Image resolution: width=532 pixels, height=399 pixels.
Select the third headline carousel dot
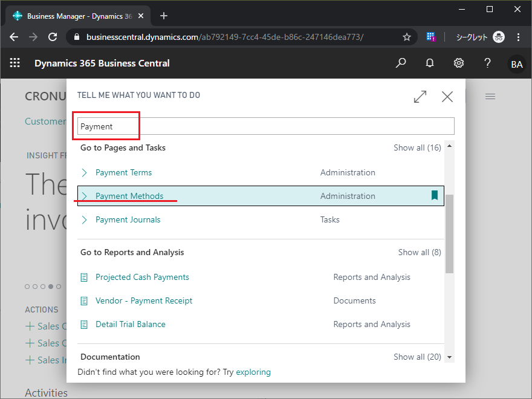pos(43,287)
